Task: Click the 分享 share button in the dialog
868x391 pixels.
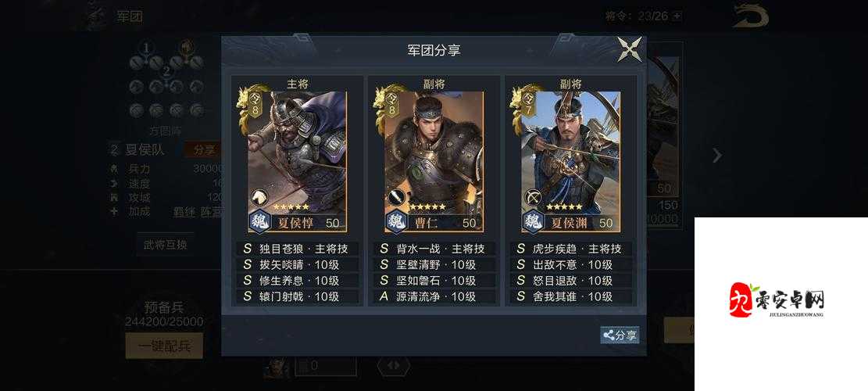Action: [620, 335]
